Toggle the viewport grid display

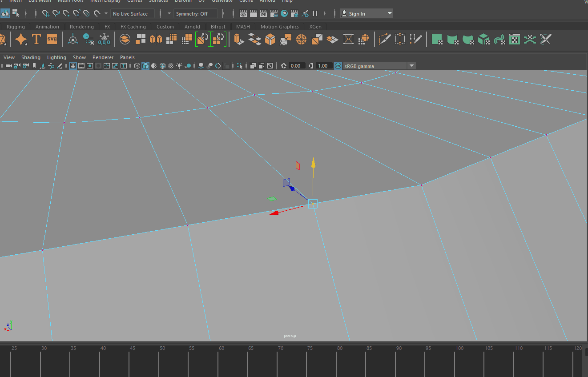pyautogui.click(x=73, y=66)
